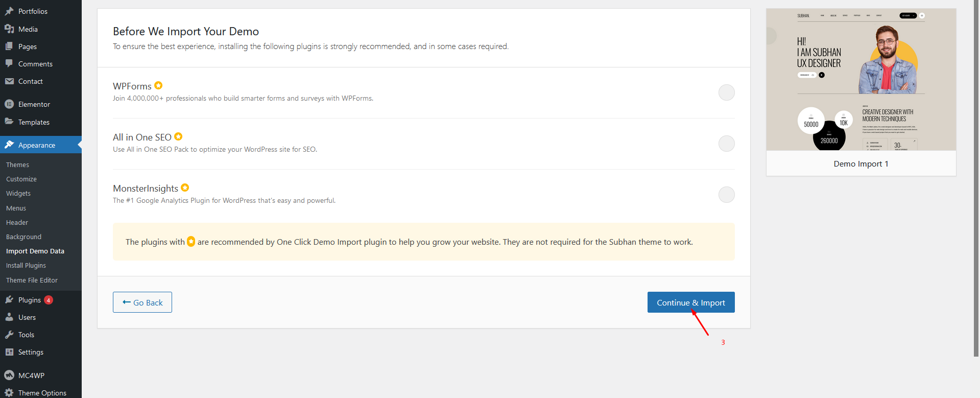Image resolution: width=980 pixels, height=398 pixels.
Task: Click the Theme Options gear icon
Action: coord(9,392)
